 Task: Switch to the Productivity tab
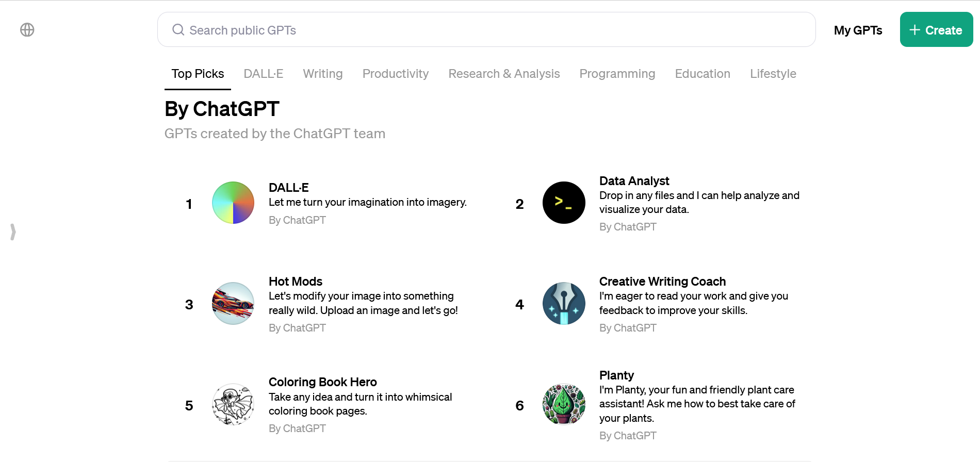point(396,74)
